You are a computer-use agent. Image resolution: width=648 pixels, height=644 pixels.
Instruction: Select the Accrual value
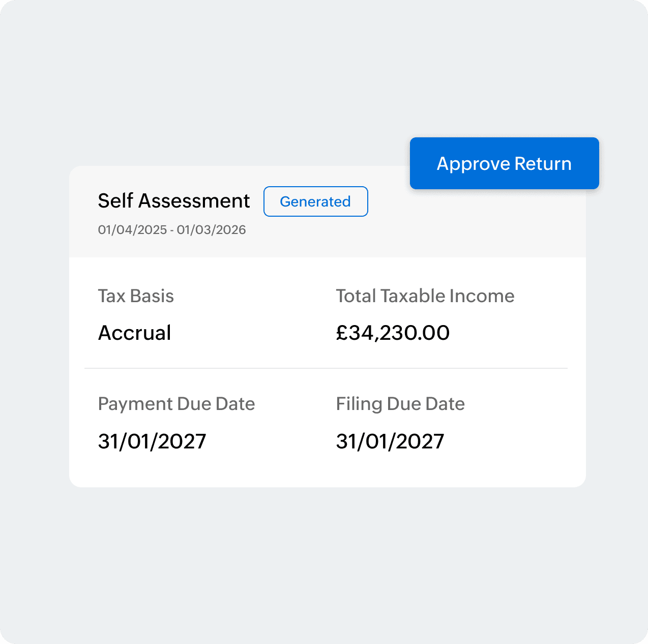[x=134, y=333]
